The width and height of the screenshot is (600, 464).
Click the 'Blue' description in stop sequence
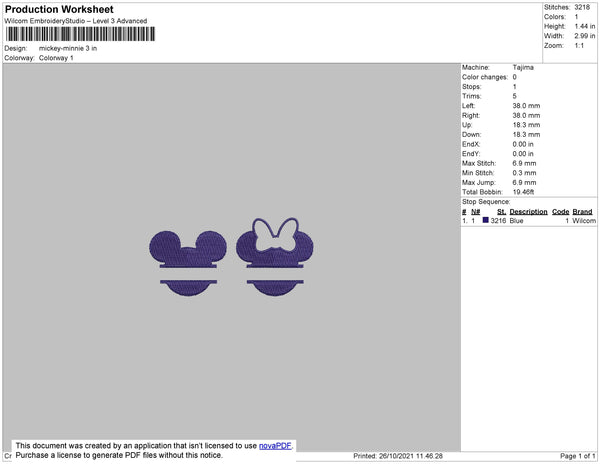click(x=516, y=221)
